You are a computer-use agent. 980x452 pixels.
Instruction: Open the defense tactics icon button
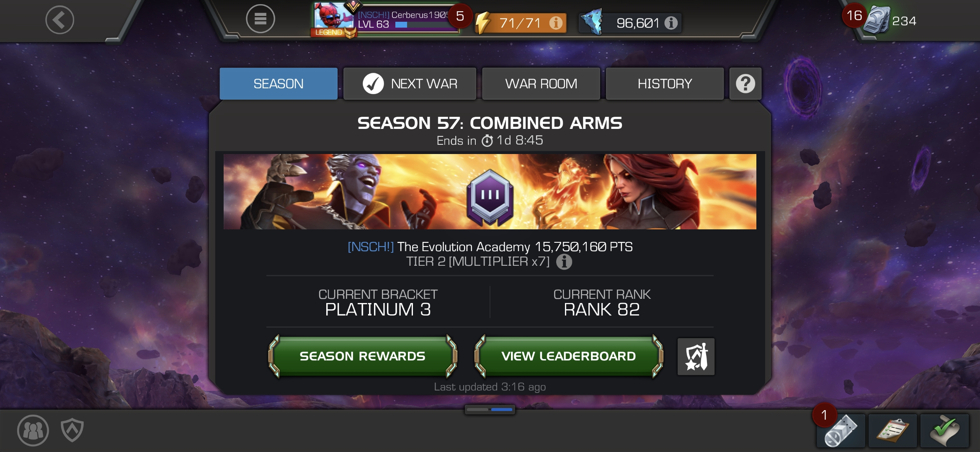point(696,357)
